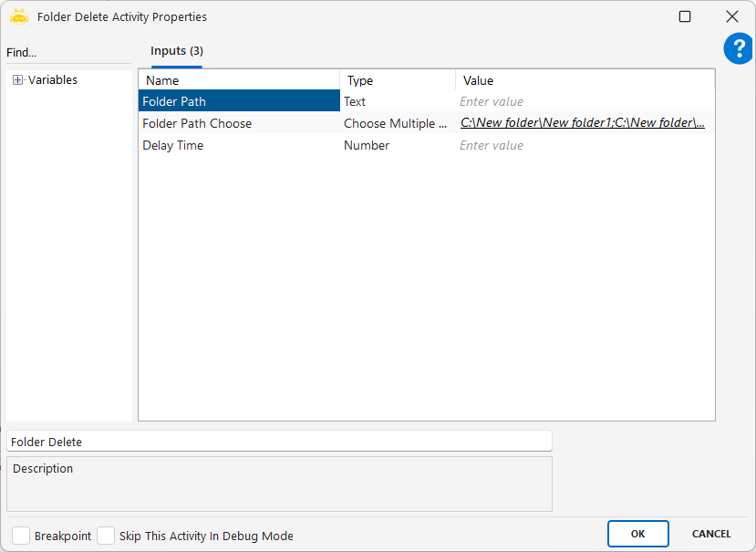
Task: Switch to the Inputs (3) tab
Action: [x=177, y=51]
